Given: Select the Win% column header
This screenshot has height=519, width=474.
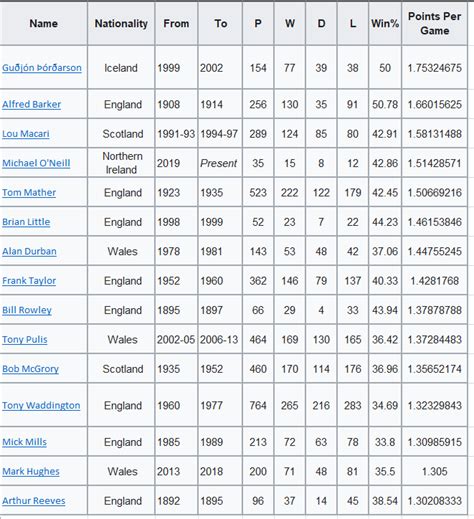Looking at the screenshot, I should click(385, 23).
